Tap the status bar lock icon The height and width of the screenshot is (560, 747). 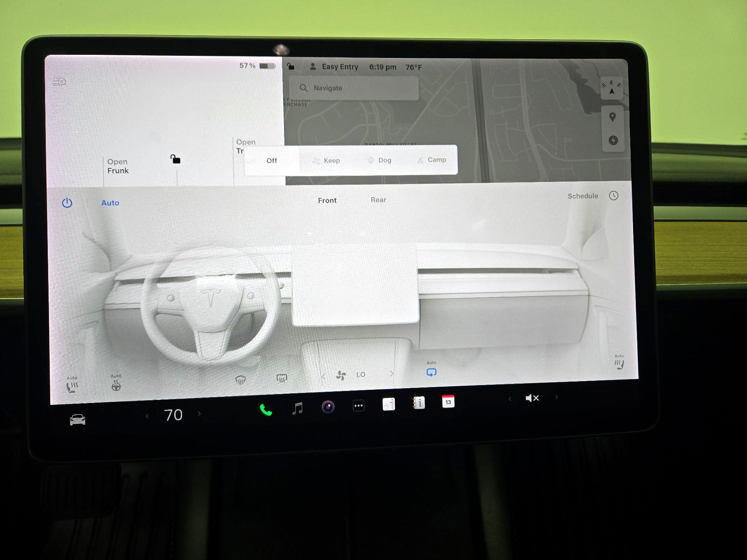291,66
